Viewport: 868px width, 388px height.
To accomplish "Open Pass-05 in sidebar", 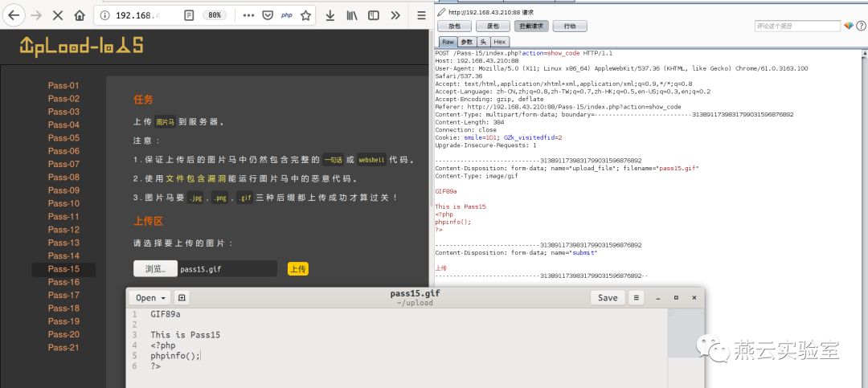I will (x=63, y=138).
